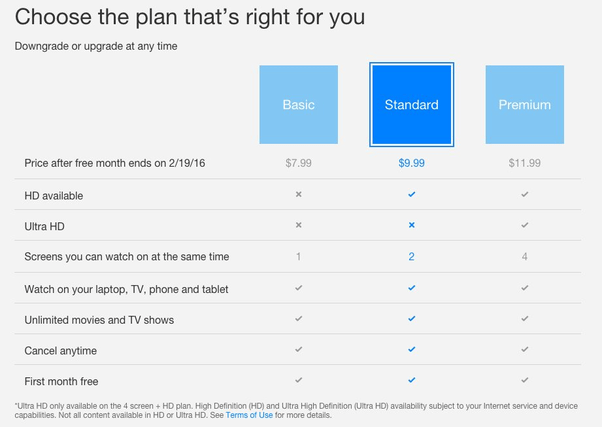Click the Basic plan $7.99 price
This screenshot has height=427, width=602.
click(x=298, y=163)
